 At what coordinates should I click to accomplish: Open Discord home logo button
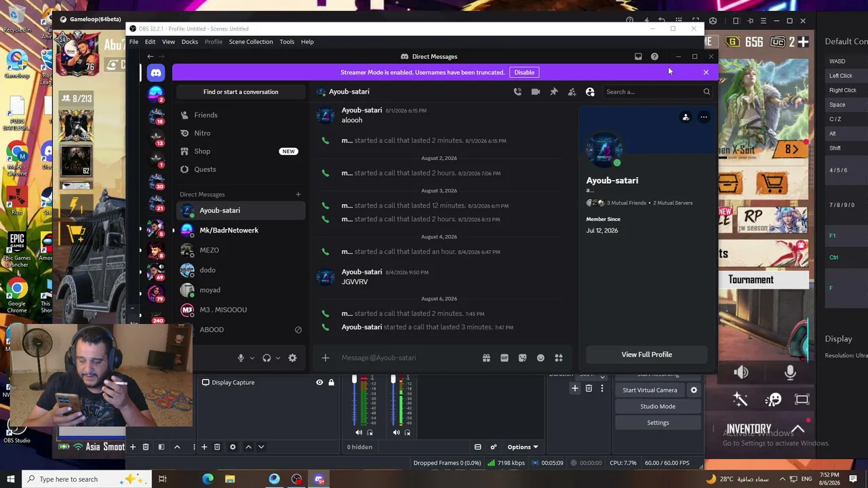(156, 73)
